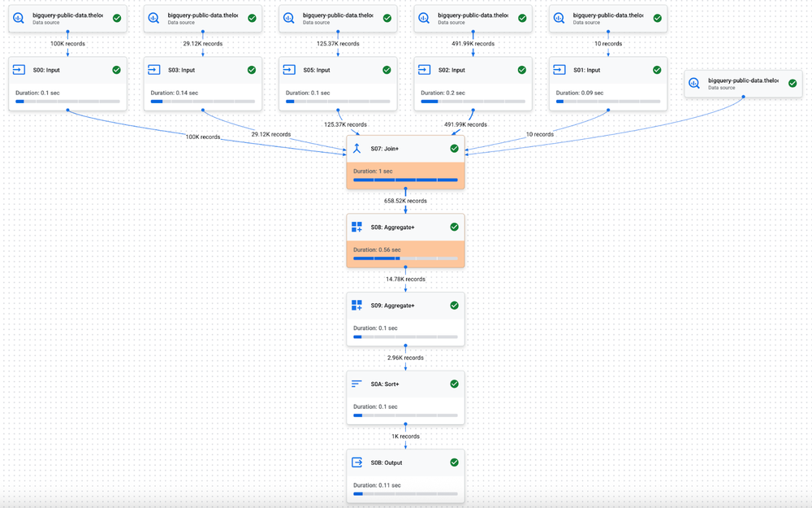
Task: Select the S00: Input stage title
Action: 46,70
